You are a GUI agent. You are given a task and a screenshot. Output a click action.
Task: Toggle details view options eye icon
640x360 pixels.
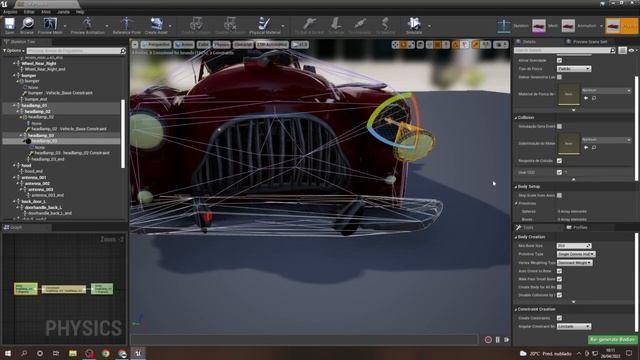pos(631,50)
